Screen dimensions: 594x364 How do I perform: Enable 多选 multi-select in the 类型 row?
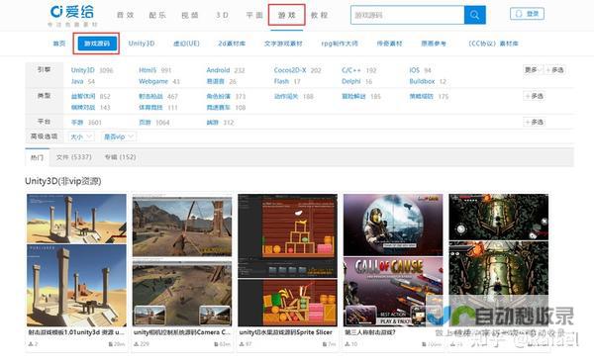[x=535, y=96]
